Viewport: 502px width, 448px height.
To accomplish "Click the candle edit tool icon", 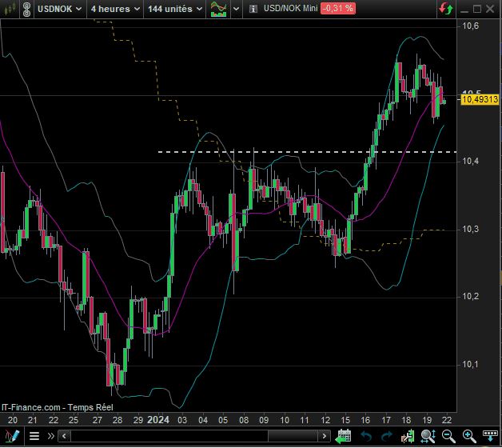I will (408, 436).
